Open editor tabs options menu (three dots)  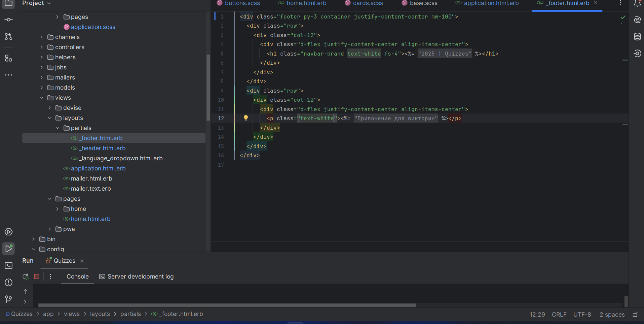[x=620, y=3]
